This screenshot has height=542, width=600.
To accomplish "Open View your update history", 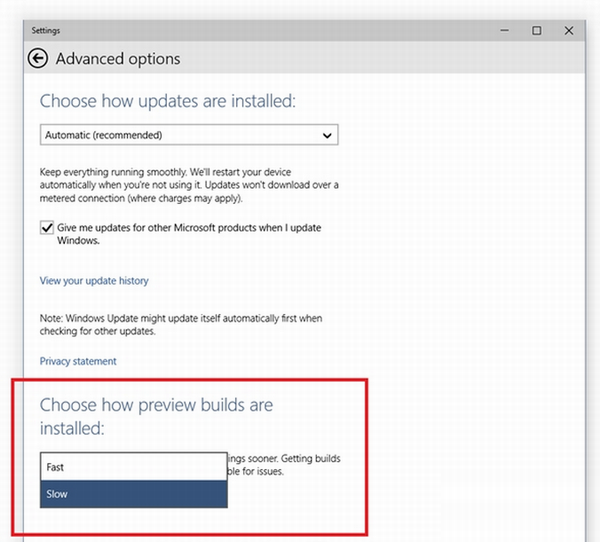I will pyautogui.click(x=94, y=281).
